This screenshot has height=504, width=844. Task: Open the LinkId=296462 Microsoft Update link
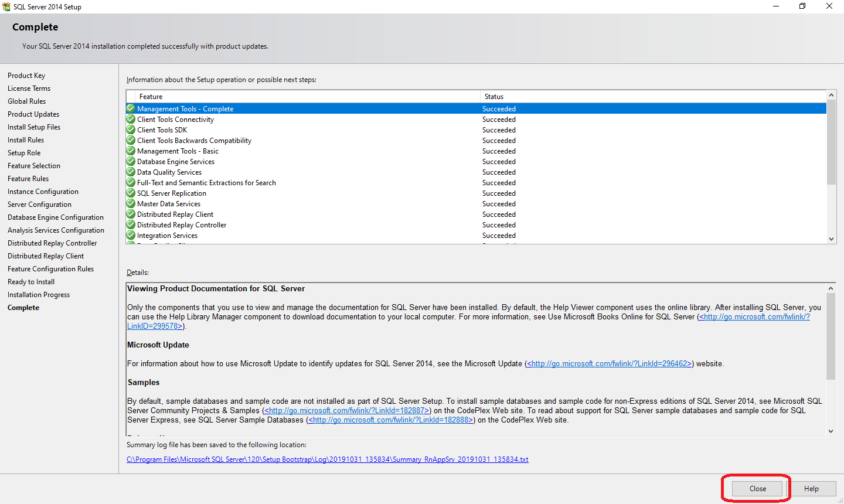pos(610,364)
